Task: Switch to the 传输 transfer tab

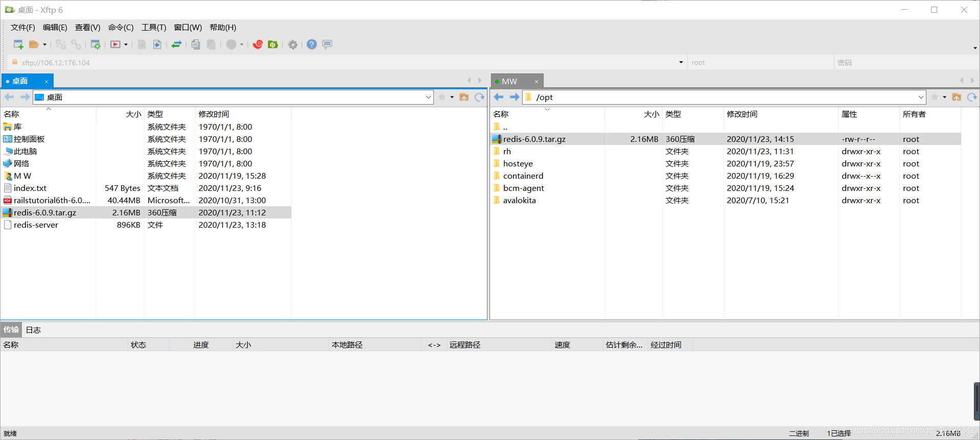Action: pyautogui.click(x=11, y=330)
